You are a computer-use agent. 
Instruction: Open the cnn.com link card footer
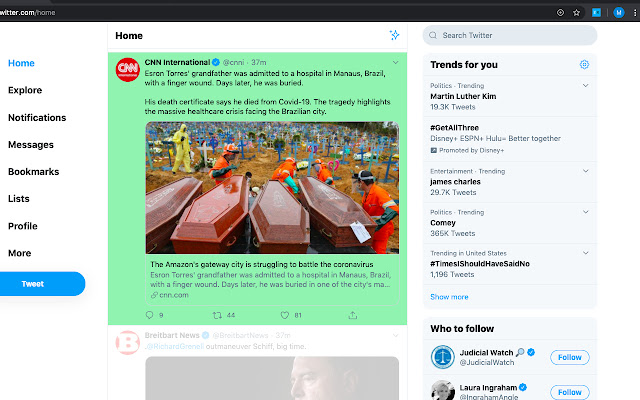coord(170,295)
